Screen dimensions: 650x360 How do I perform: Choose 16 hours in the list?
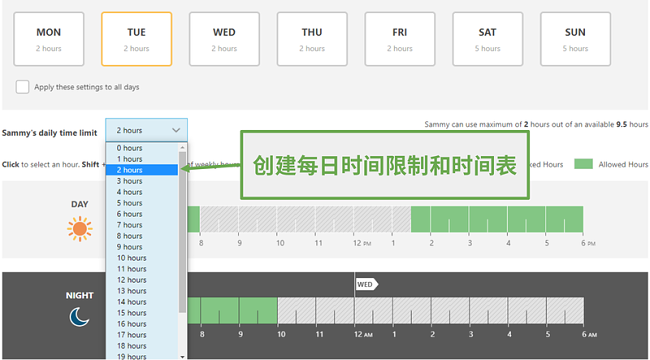[x=142, y=324]
